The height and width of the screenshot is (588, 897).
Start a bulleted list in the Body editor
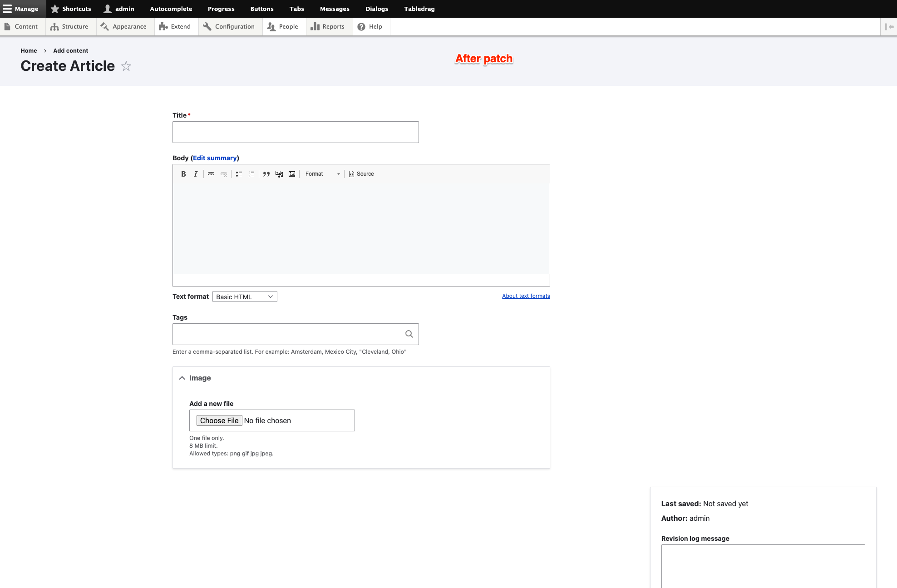tap(239, 174)
